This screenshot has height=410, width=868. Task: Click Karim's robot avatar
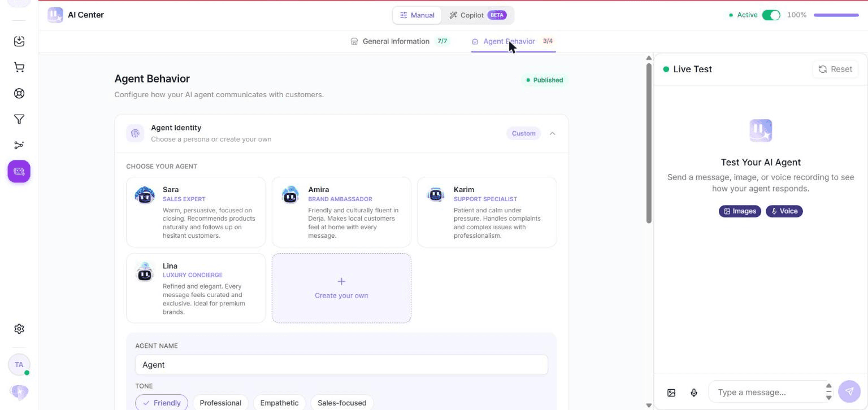[435, 194]
